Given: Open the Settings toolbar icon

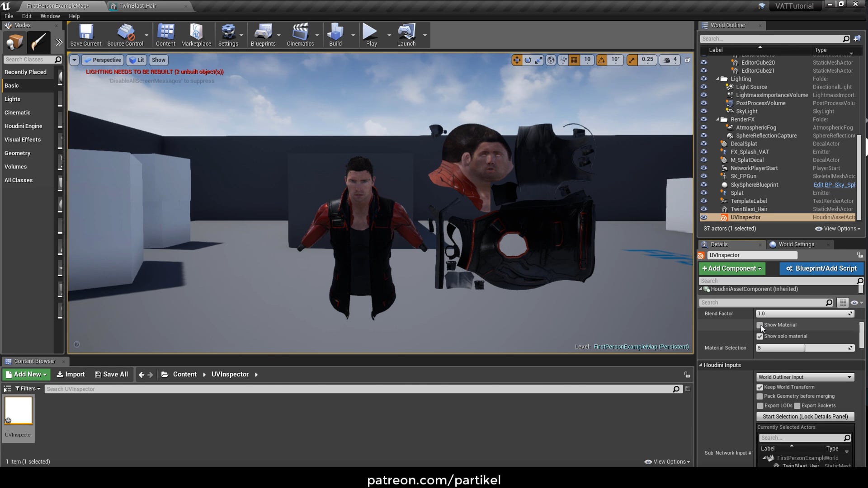Looking at the screenshot, I should 228,35.
